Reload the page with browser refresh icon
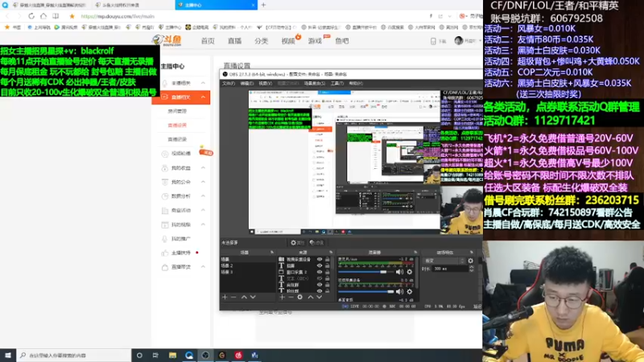The height and width of the screenshot is (362, 644). pyautogui.click(x=31, y=16)
